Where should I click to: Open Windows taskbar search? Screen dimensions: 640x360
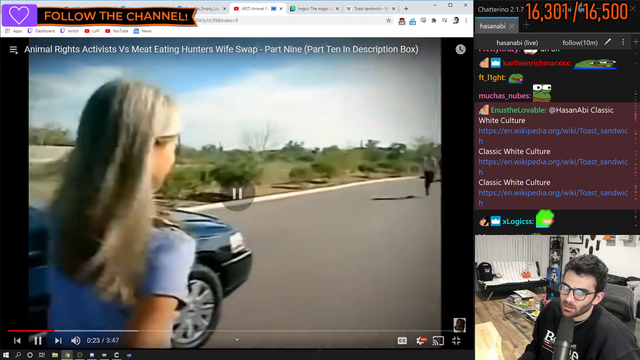[x=18, y=355]
